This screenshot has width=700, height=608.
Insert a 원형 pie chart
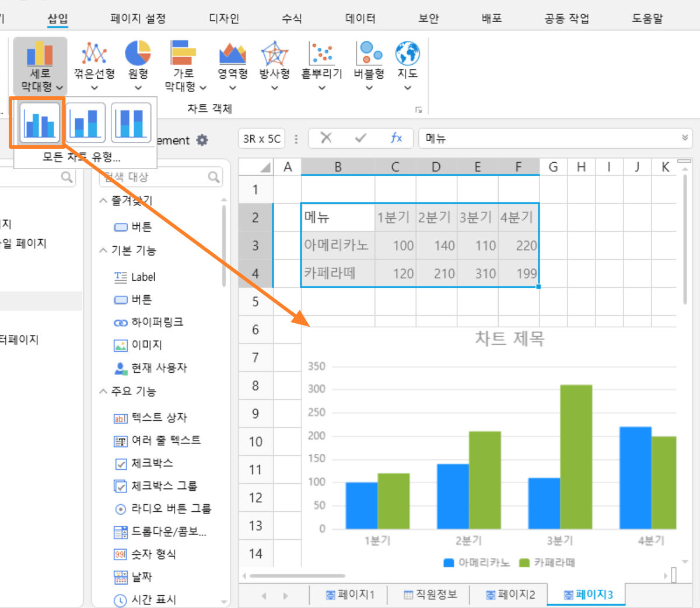(x=138, y=65)
